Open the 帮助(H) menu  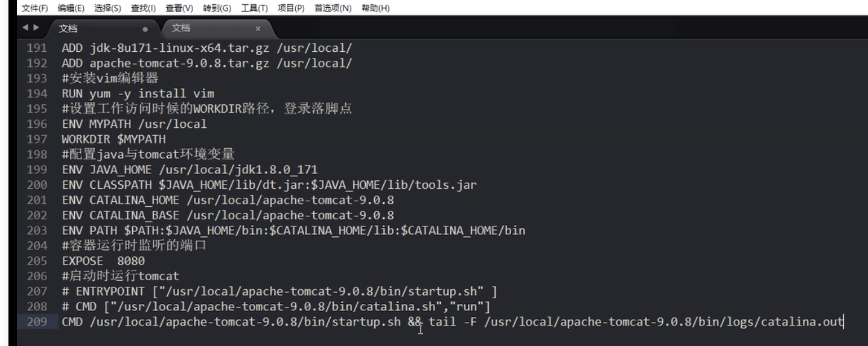(x=376, y=8)
